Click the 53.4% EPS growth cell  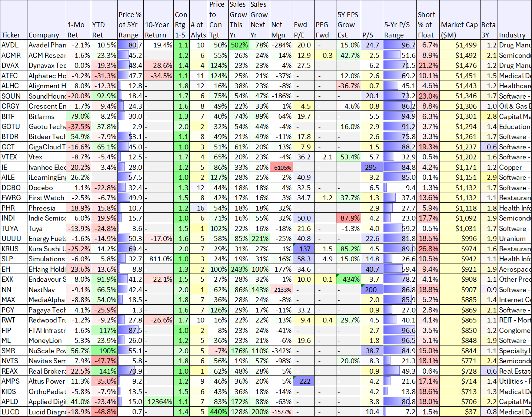[348, 157]
